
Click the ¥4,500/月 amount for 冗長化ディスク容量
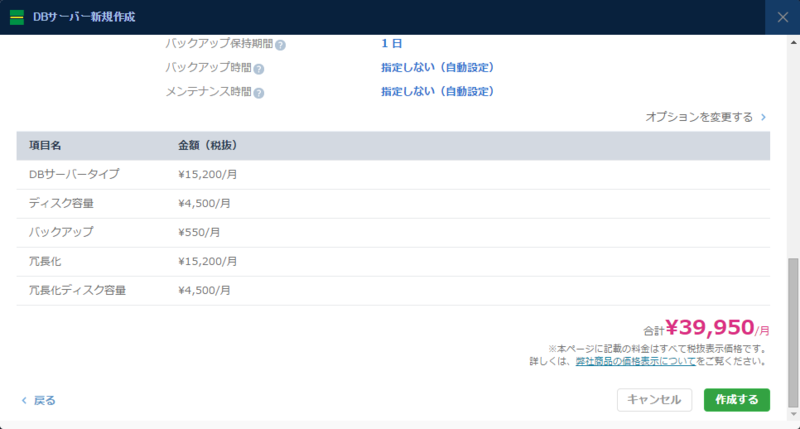[204, 290]
